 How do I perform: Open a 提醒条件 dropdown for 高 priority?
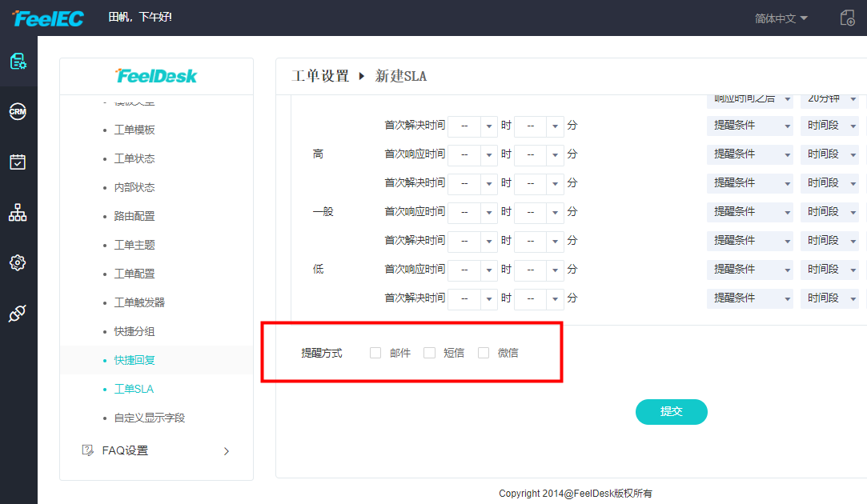tap(749, 154)
